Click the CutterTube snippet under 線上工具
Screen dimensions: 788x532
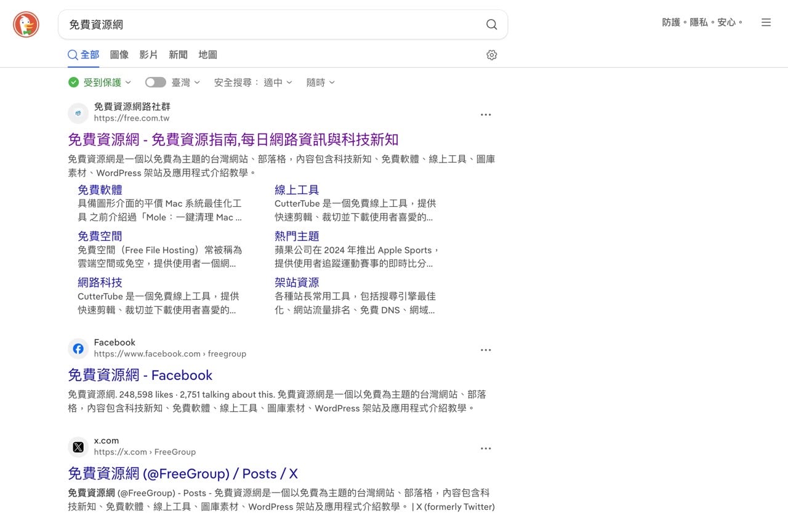pos(355,210)
